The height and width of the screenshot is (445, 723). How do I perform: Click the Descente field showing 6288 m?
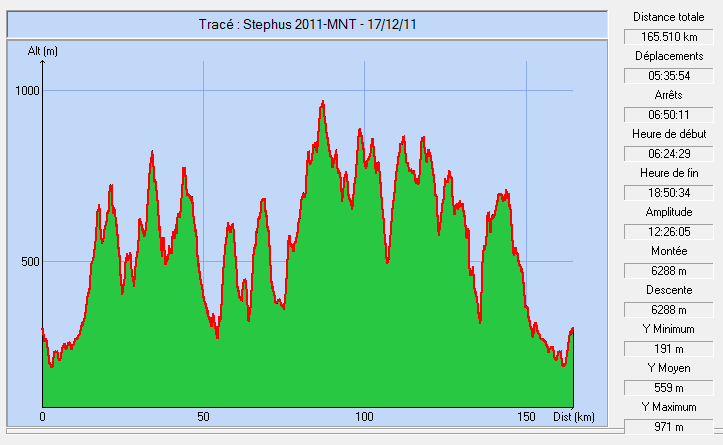pos(668,310)
